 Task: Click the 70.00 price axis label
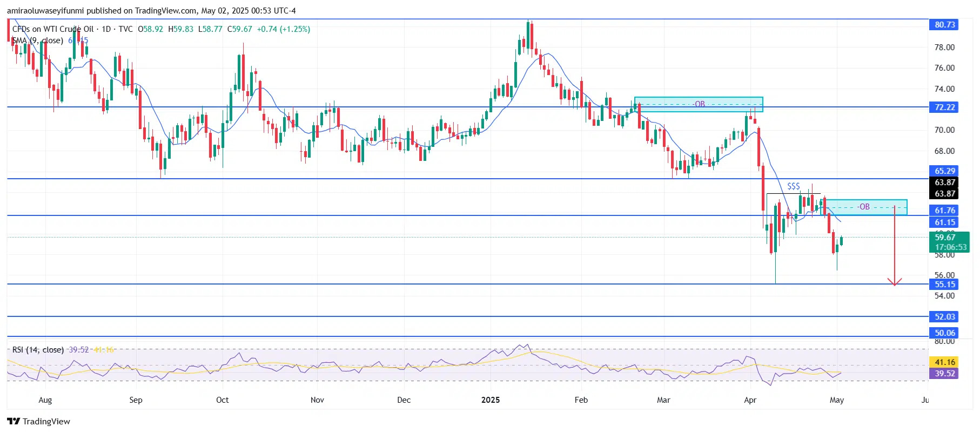pos(944,130)
